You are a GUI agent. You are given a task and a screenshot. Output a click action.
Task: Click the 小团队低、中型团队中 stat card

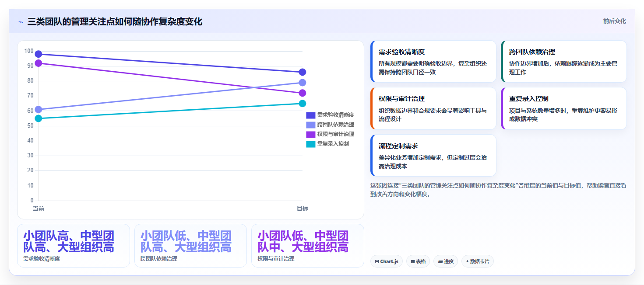click(308, 246)
